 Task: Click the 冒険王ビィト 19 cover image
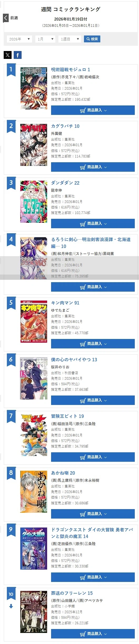[x=34, y=435]
